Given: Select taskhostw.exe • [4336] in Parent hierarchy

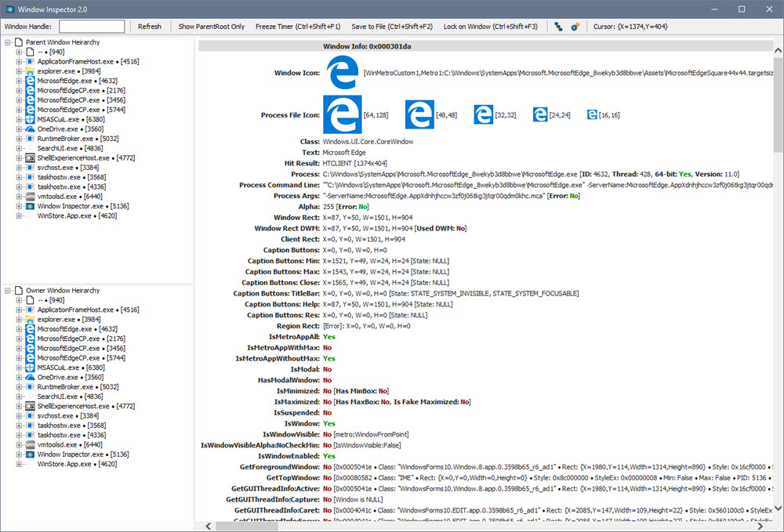Looking at the screenshot, I should pyautogui.click(x=71, y=186).
